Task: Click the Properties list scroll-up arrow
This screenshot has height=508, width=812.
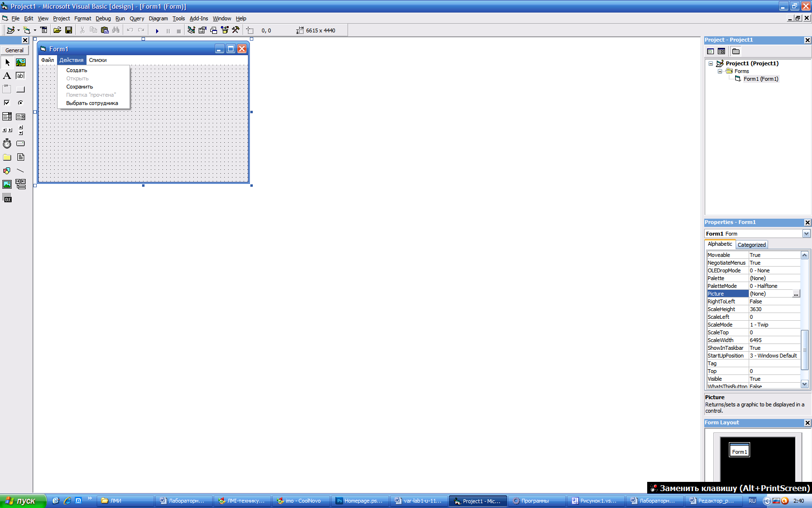Action: point(805,255)
